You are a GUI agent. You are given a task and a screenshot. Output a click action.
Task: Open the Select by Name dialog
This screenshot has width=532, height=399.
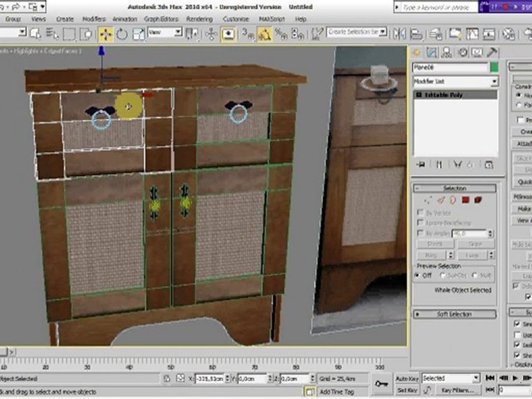(52, 34)
